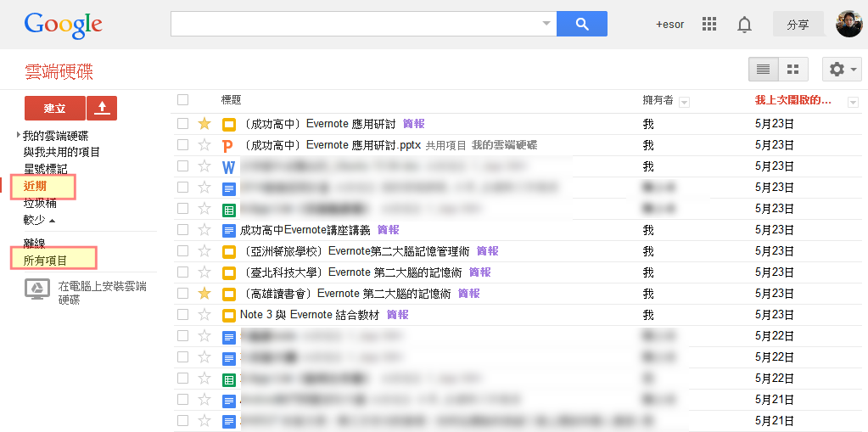Star the 亞洲餐旅學校 Evernote presentation
The height and width of the screenshot is (432, 868).
[x=204, y=251]
